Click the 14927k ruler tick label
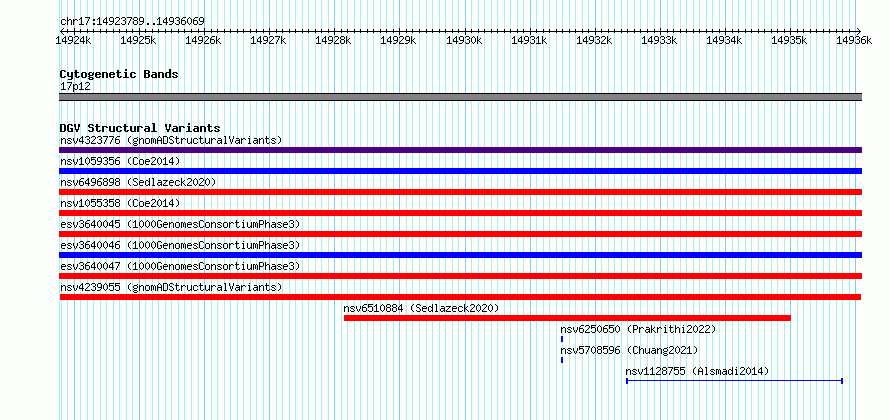Screen dimensions: 890x420 (267, 40)
